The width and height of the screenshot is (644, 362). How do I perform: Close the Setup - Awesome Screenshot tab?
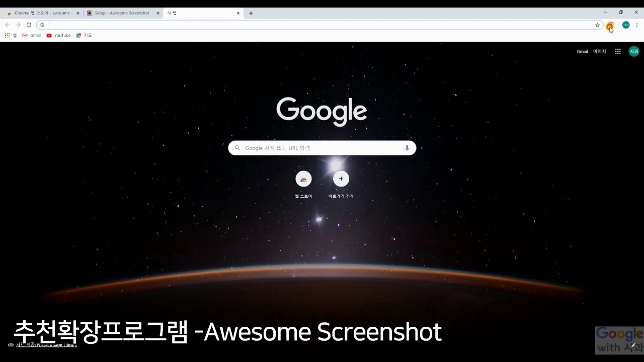coord(158,13)
